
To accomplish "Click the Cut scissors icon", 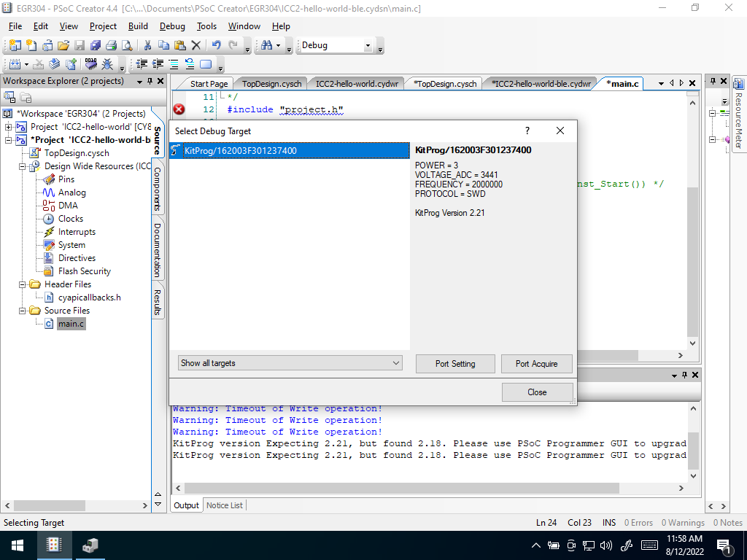I will tap(147, 45).
